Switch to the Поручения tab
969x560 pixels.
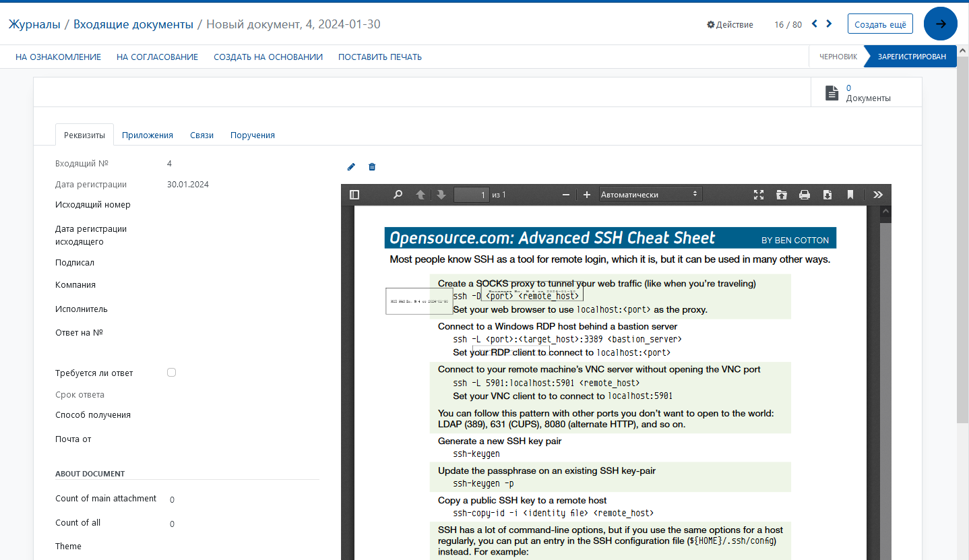coord(253,135)
